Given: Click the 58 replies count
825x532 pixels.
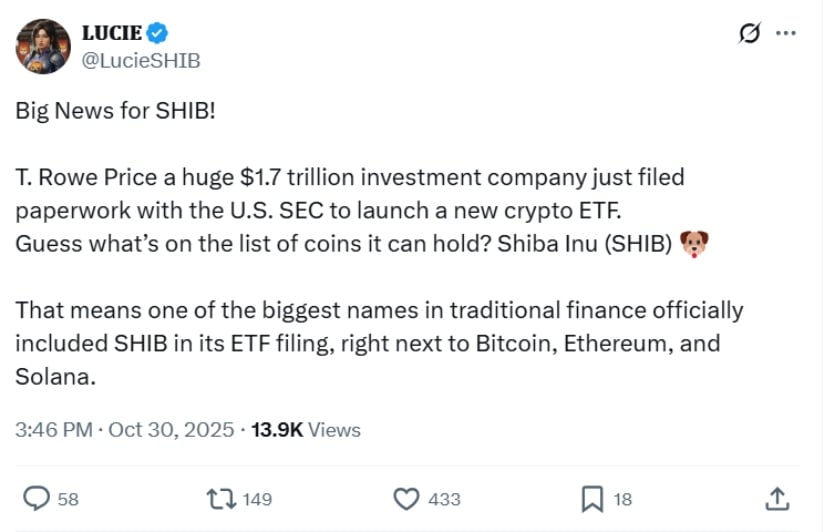Looking at the screenshot, I should point(68,498).
